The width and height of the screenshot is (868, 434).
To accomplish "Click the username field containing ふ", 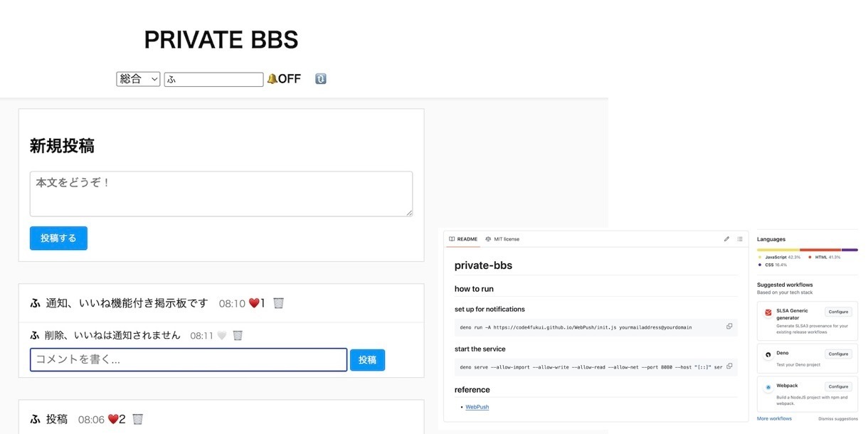I will tap(213, 80).
